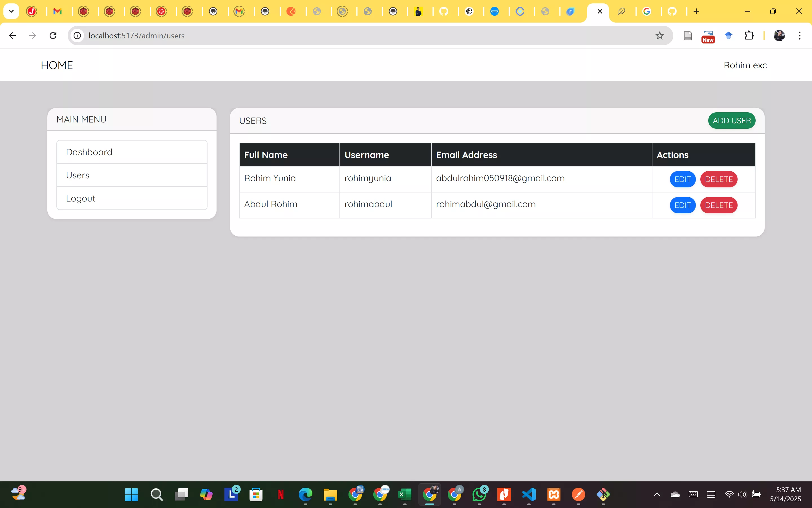The width and height of the screenshot is (812, 508).
Task: Open Task View on the taskbar
Action: coord(182,494)
